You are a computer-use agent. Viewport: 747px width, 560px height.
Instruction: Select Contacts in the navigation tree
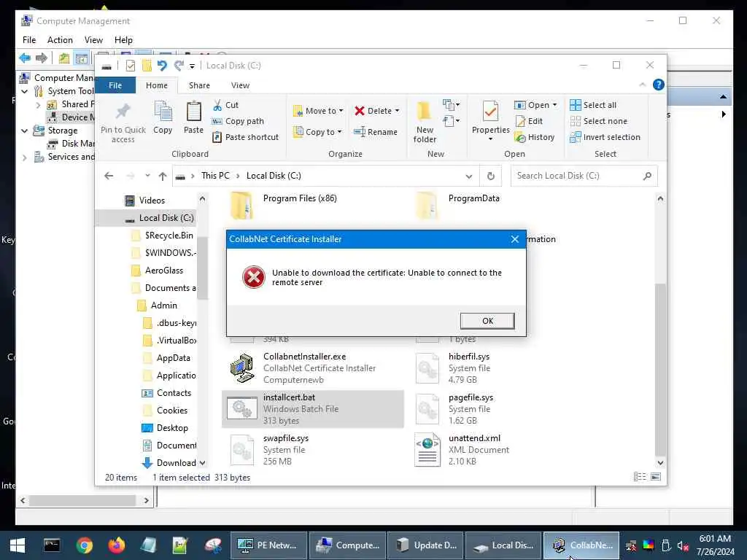pyautogui.click(x=167, y=393)
